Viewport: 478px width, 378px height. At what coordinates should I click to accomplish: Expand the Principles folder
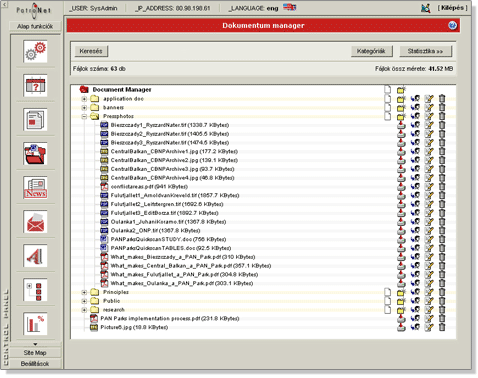point(84,292)
